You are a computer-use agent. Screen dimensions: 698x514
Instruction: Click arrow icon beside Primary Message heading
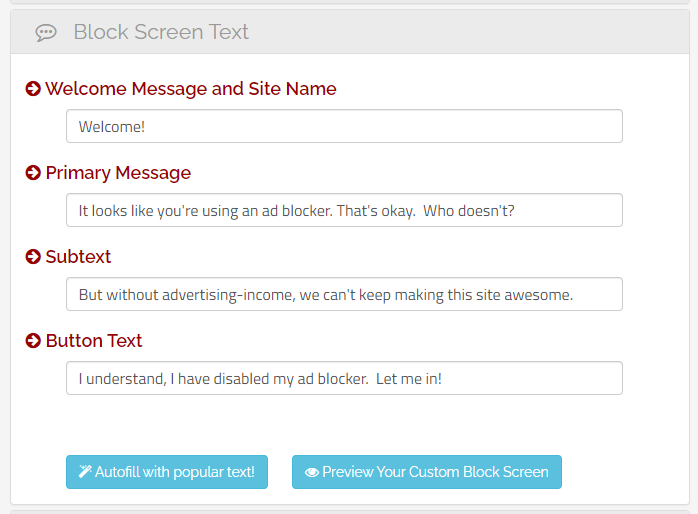pos(33,173)
